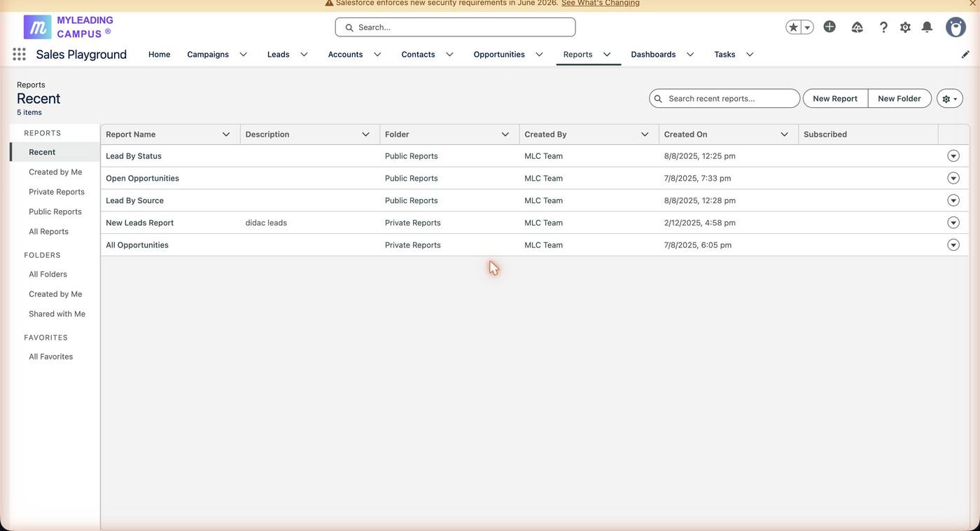View the notifications bell
The image size is (980, 531).
click(x=927, y=27)
